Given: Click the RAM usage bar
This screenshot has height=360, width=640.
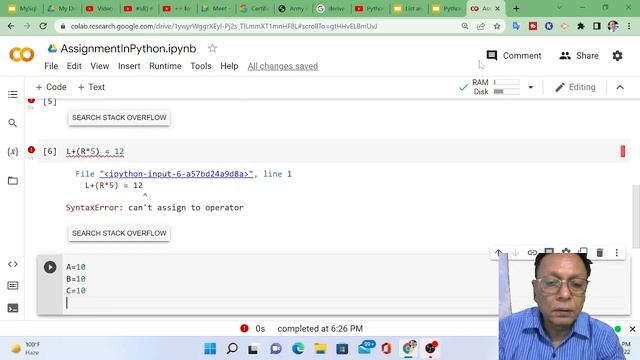Looking at the screenshot, I should 507,82.
